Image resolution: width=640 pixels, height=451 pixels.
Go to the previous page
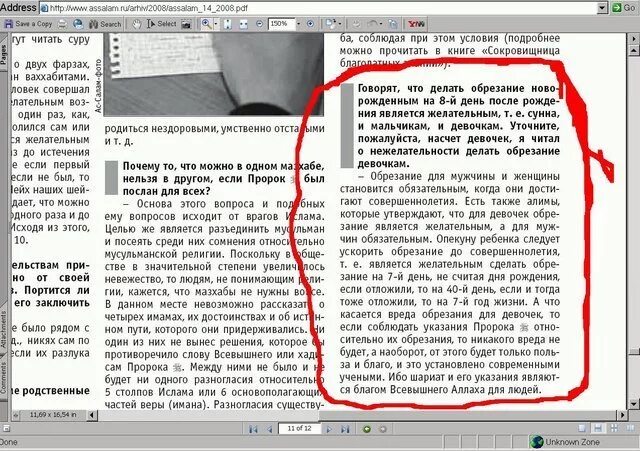point(269,429)
